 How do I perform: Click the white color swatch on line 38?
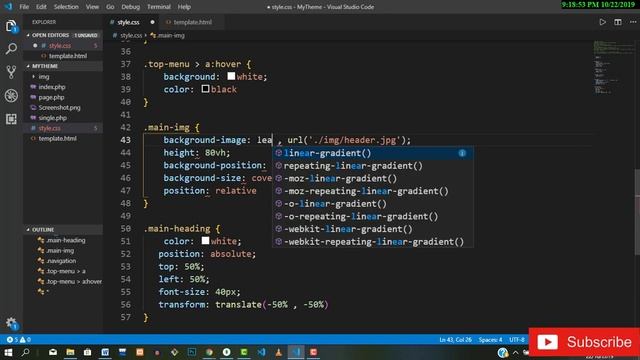tap(231, 76)
